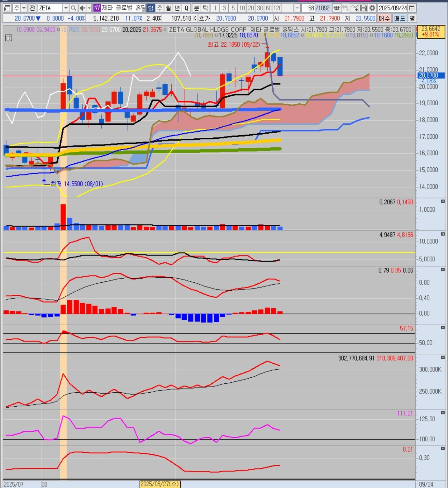Click the 호가 quote button

[205, 18]
